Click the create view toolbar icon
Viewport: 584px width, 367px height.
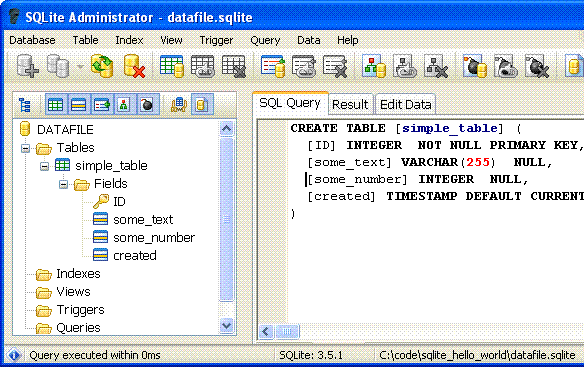click(374, 66)
